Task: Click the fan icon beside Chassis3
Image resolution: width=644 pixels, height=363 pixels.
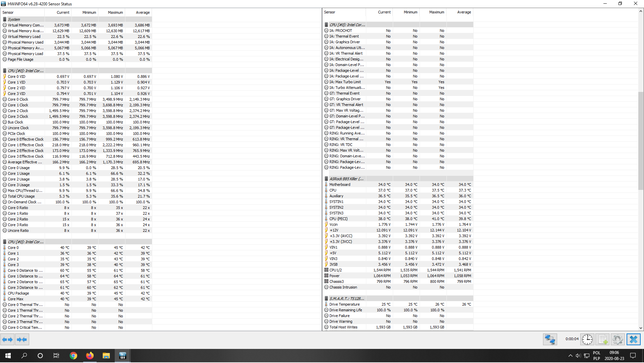Action: point(326,281)
